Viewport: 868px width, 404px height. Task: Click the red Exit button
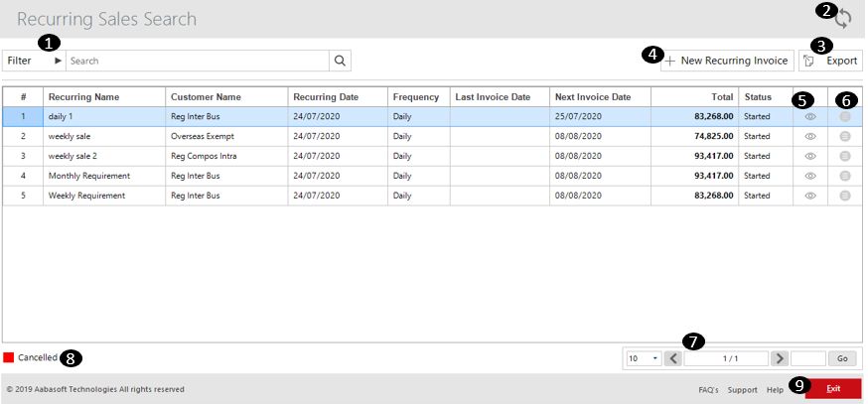[833, 389]
